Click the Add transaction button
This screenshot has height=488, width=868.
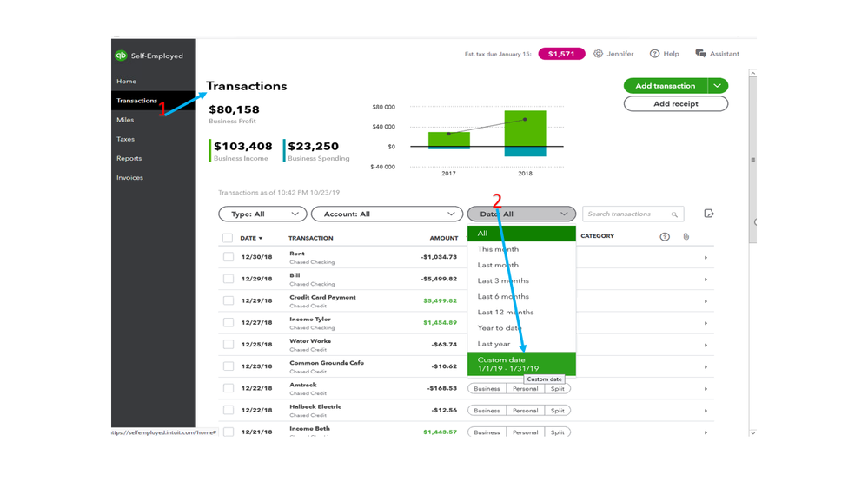coord(666,86)
